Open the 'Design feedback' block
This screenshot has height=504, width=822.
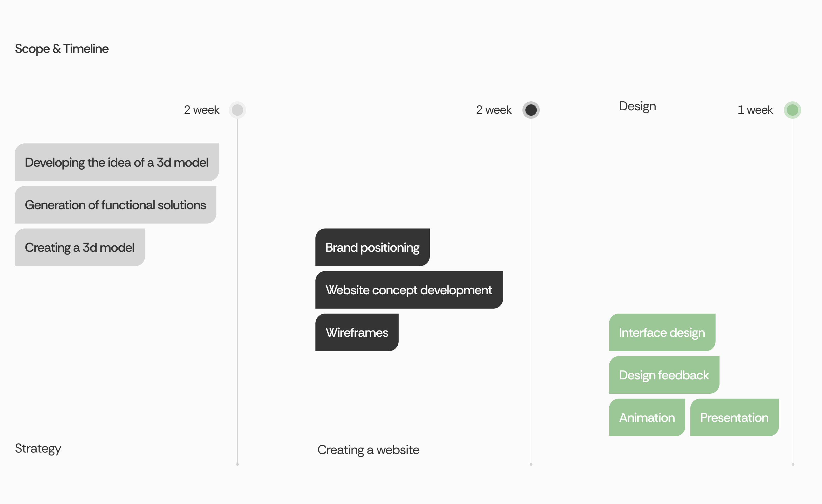pyautogui.click(x=664, y=375)
